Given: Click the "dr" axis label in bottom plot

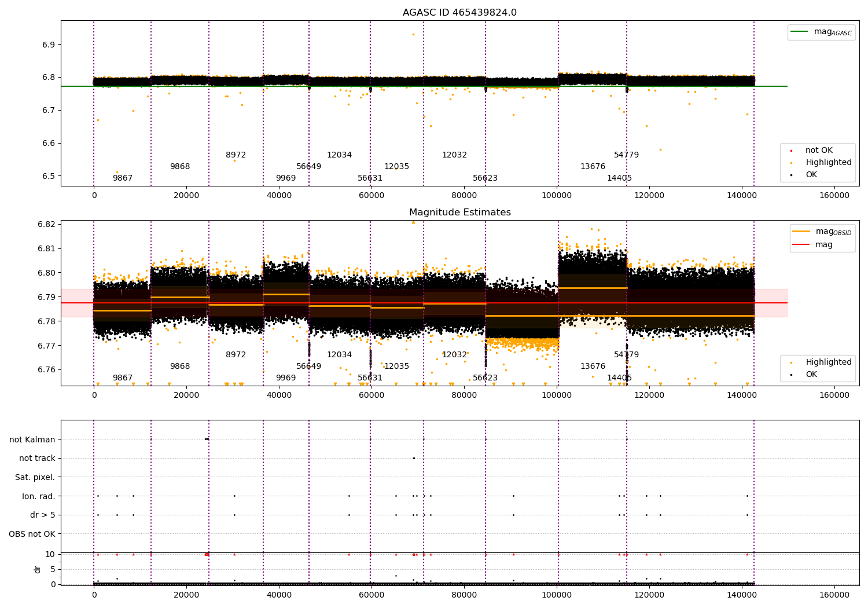Looking at the screenshot, I should pyautogui.click(x=38, y=569).
